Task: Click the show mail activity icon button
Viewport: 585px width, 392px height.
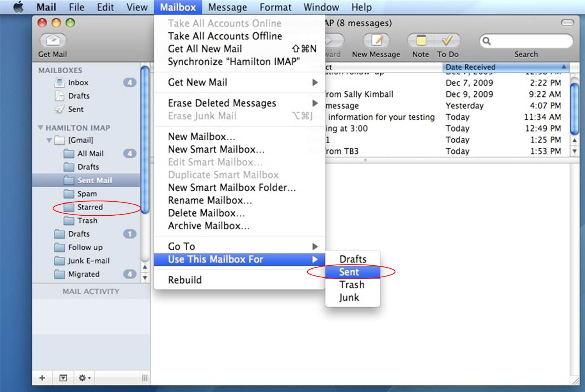Action: (63, 378)
